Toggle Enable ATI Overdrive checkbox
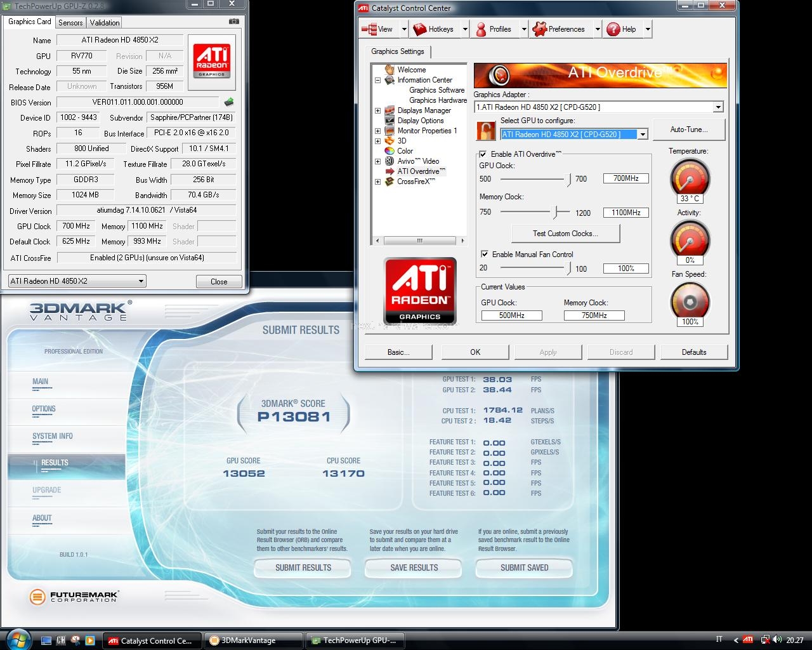 [x=483, y=154]
